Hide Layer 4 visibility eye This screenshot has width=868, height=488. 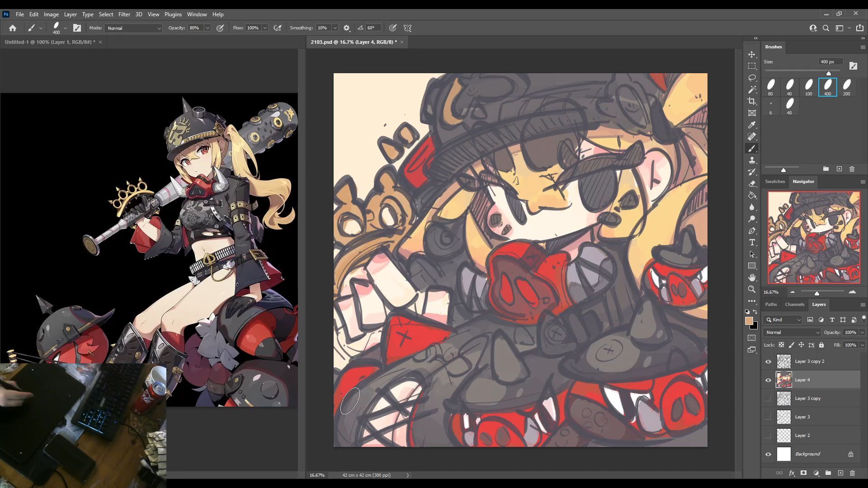coord(768,380)
